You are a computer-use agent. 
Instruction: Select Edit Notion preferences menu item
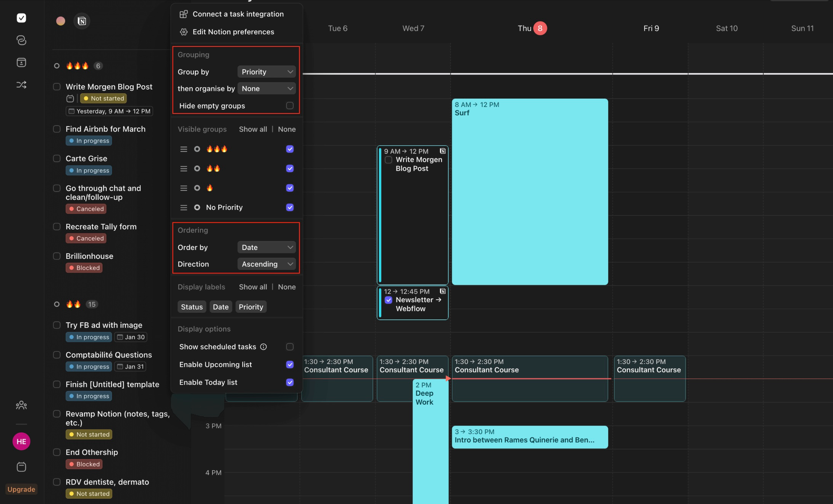click(x=233, y=32)
